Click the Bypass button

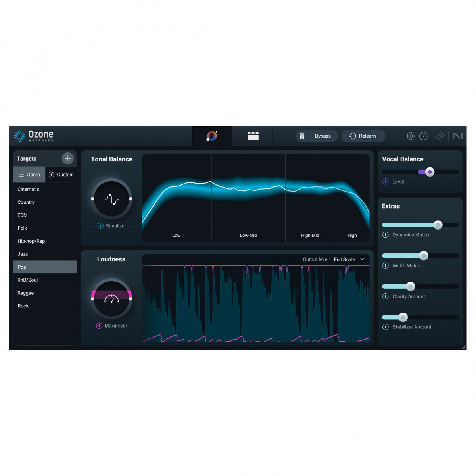[x=322, y=136]
